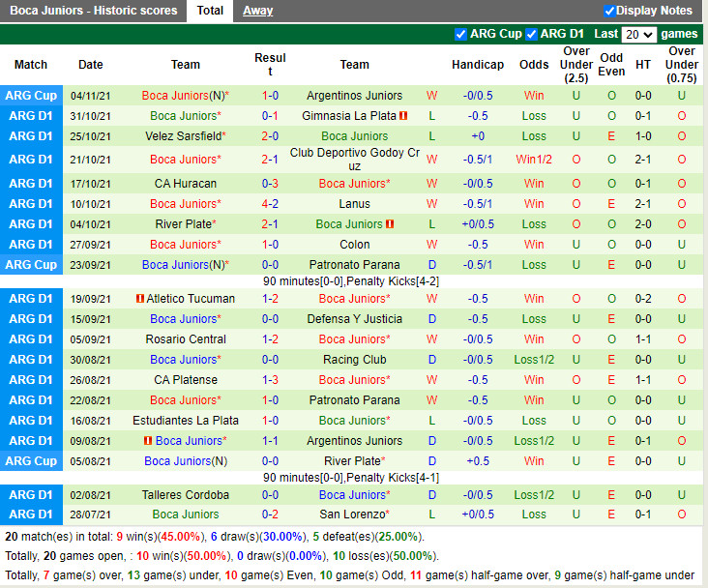
Task: Open the Lanus team link
Action: [354, 204]
